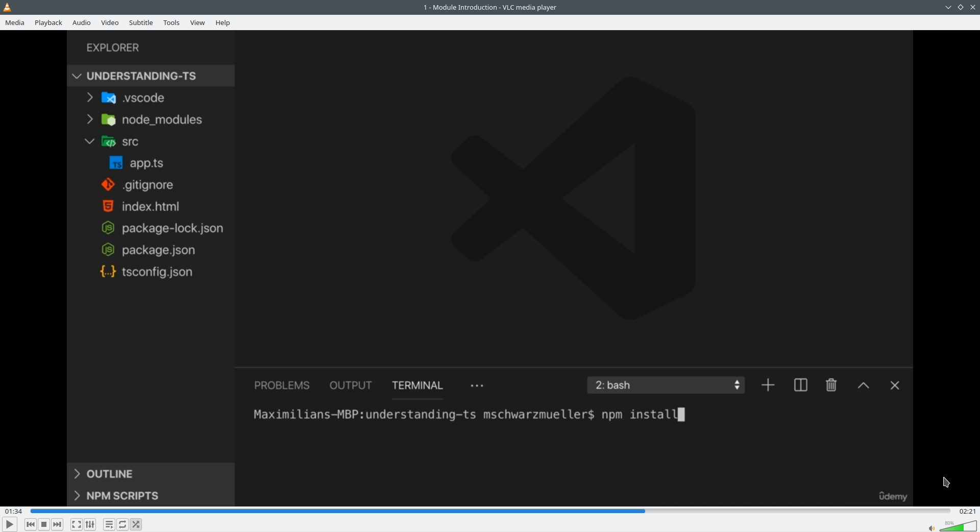Click the HTML5 icon beside index.html
Image resolution: width=980 pixels, height=532 pixels.
(108, 206)
